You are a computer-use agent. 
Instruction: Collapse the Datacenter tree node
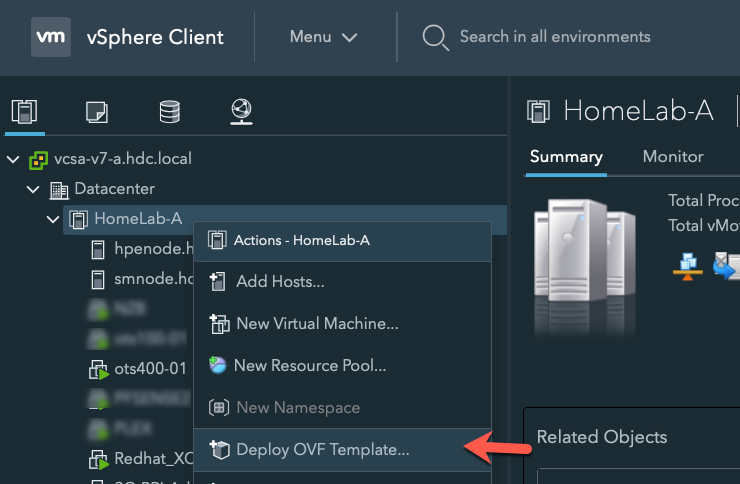click(x=33, y=190)
